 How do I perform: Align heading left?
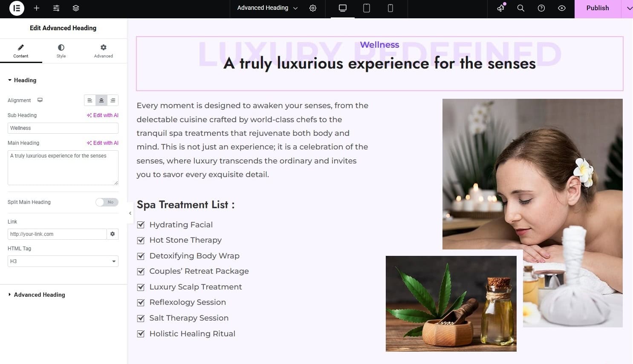click(90, 100)
